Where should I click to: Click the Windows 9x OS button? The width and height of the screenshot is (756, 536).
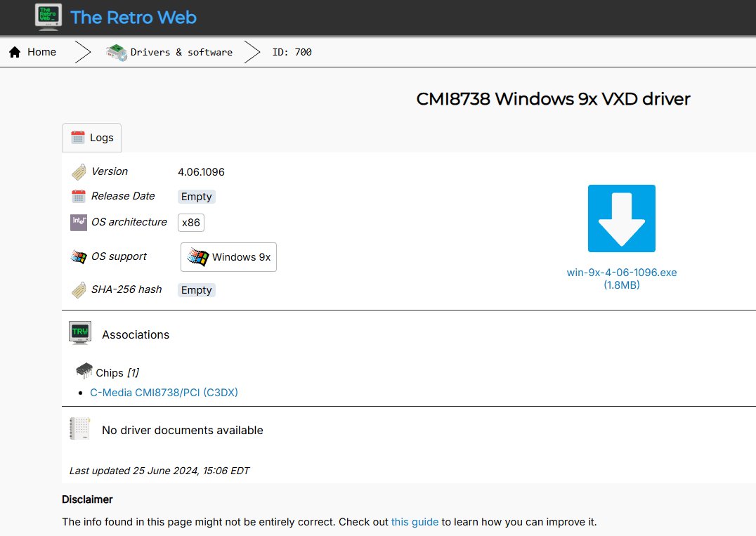(228, 257)
